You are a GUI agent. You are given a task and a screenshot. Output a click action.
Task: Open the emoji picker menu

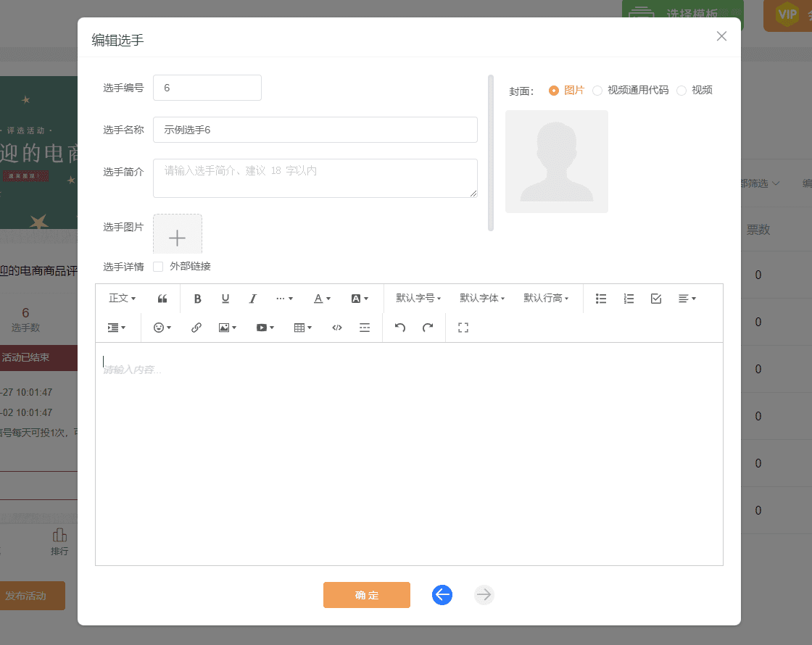[x=160, y=327]
